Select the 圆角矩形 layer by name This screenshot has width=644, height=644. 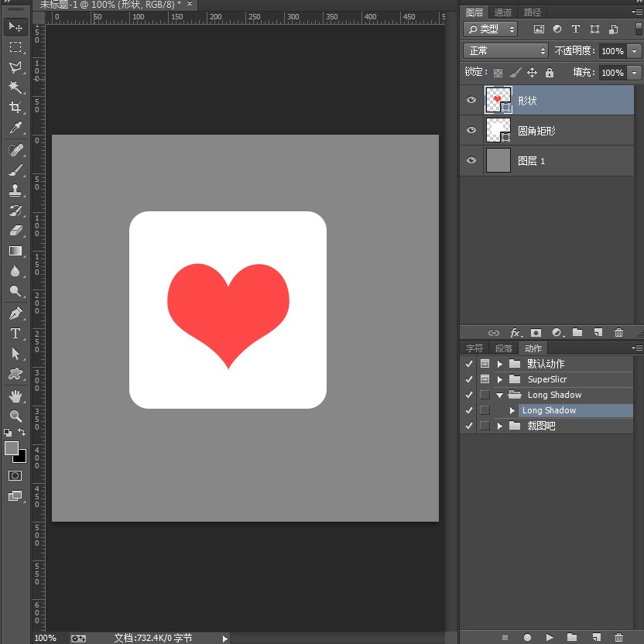(536, 131)
